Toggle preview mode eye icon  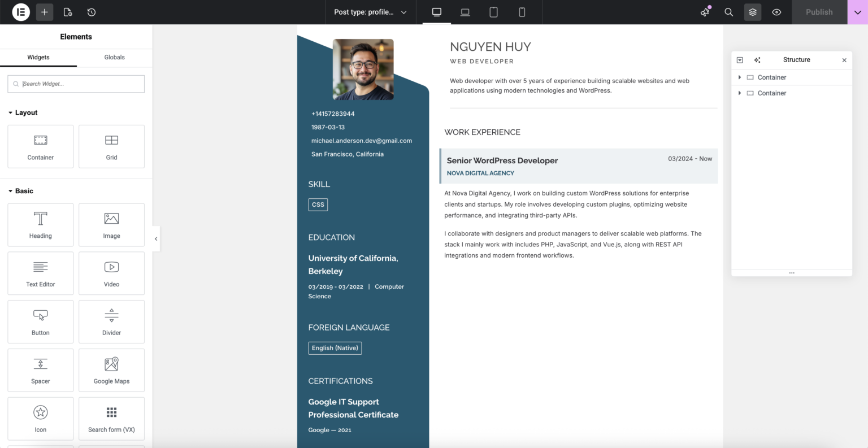[776, 12]
